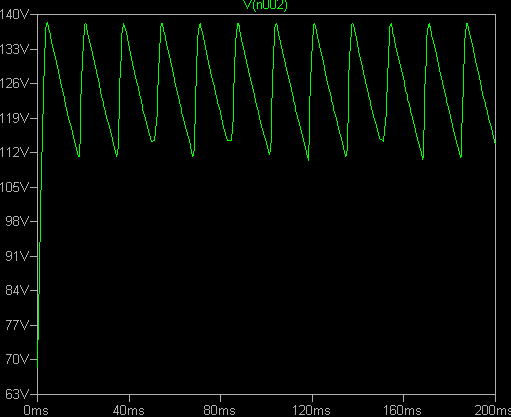Click the 120ms time axis label
The height and width of the screenshot is (417, 511).
click(x=311, y=410)
